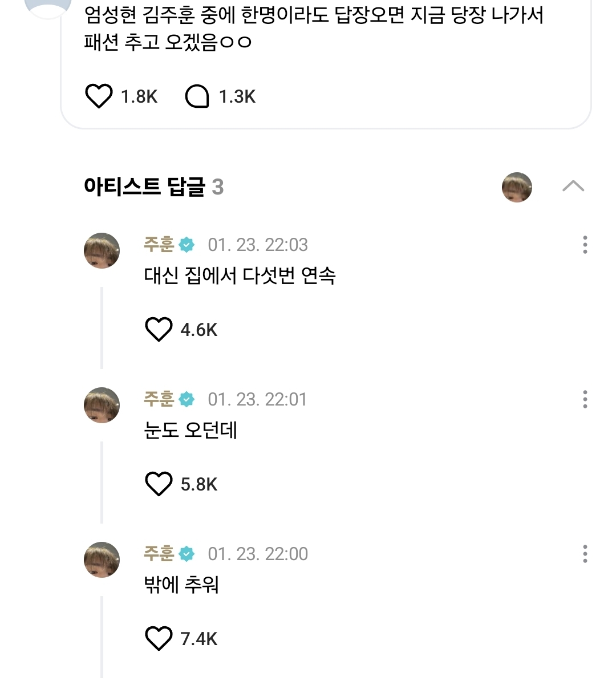Like the reply '대신 집에서 다섯번 연속'
616x685 pixels.
(x=159, y=330)
